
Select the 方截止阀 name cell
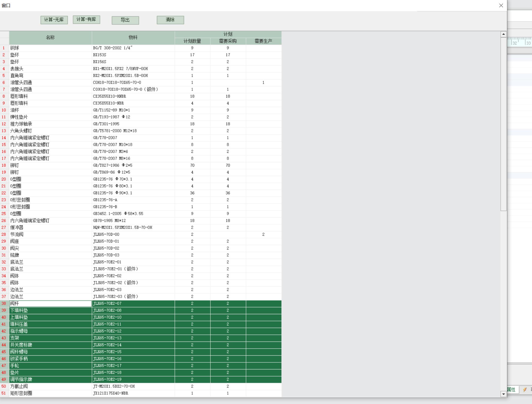tap(50, 386)
